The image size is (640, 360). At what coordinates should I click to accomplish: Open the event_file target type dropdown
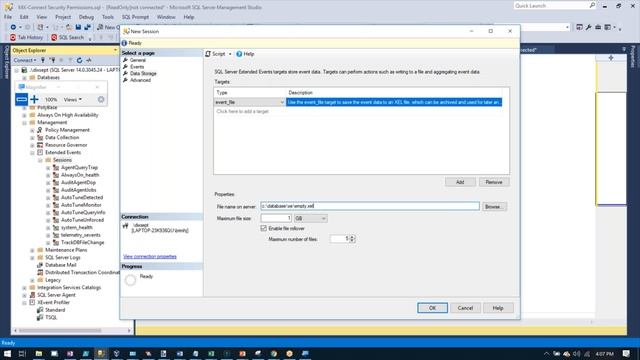pyautogui.click(x=282, y=102)
